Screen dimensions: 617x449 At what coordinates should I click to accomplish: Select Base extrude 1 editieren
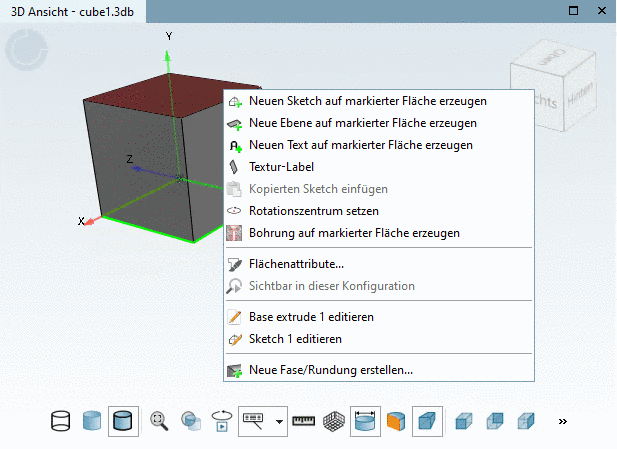pyautogui.click(x=379, y=317)
